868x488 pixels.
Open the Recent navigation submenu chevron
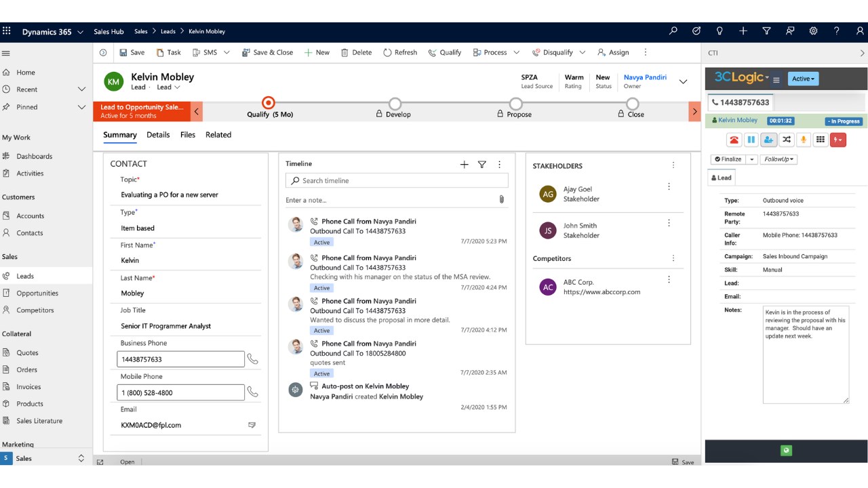81,89
